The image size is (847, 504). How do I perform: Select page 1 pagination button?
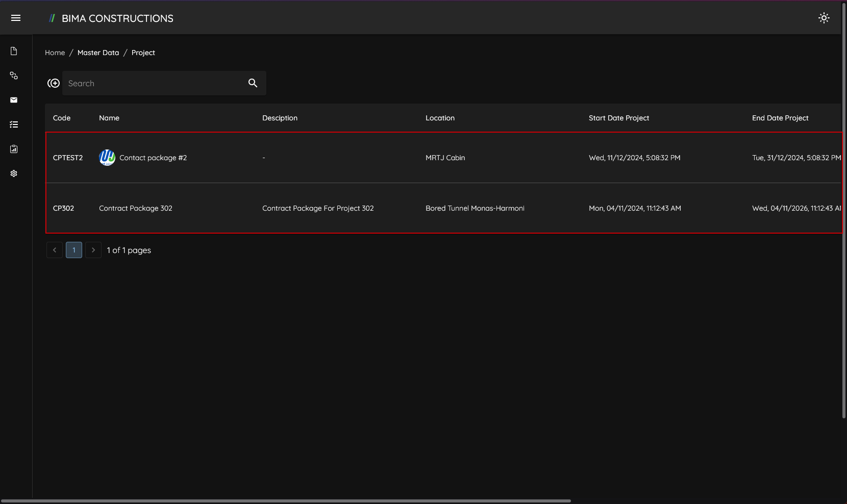[74, 250]
